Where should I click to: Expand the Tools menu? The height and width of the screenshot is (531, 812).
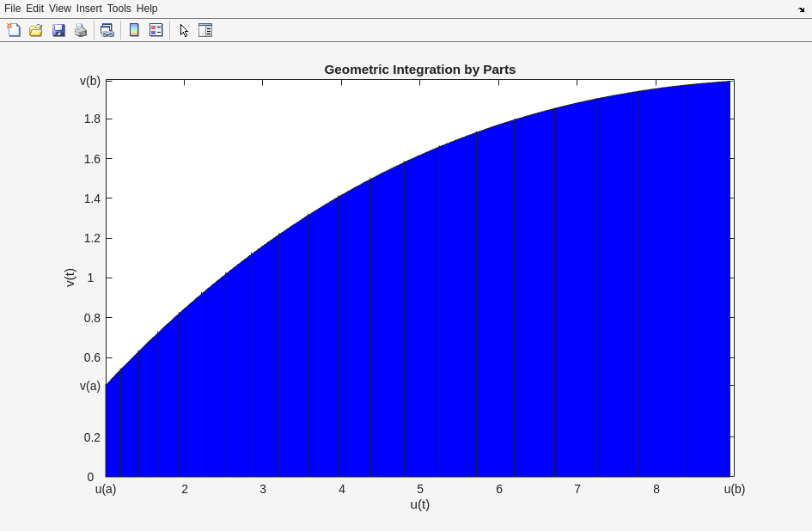[119, 9]
